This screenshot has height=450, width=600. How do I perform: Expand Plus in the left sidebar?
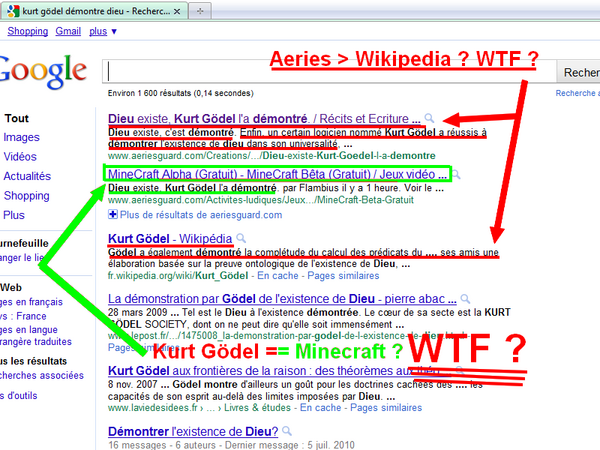click(14, 215)
